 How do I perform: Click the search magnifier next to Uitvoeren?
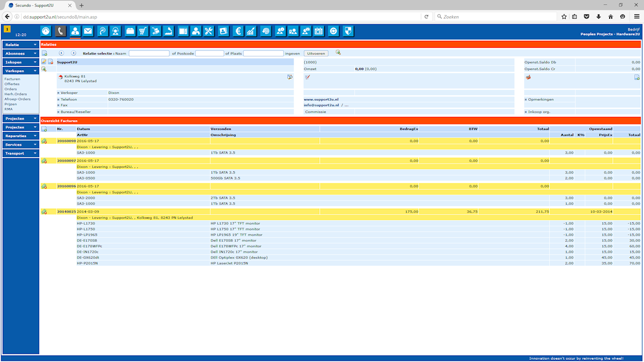click(338, 53)
